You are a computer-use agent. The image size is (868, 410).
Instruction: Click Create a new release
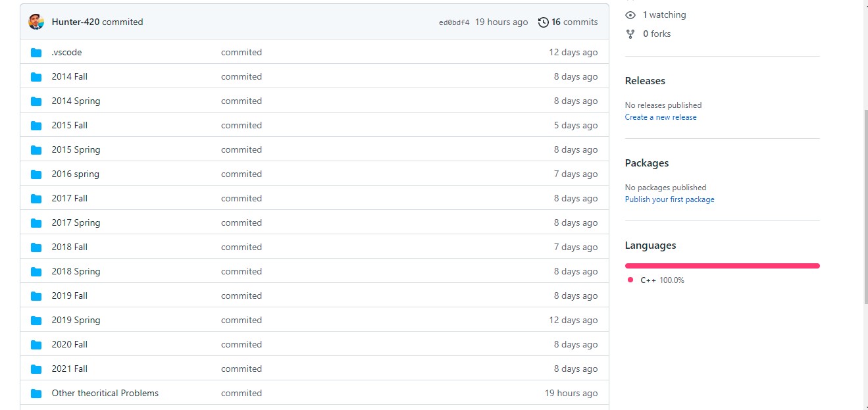pyautogui.click(x=661, y=116)
